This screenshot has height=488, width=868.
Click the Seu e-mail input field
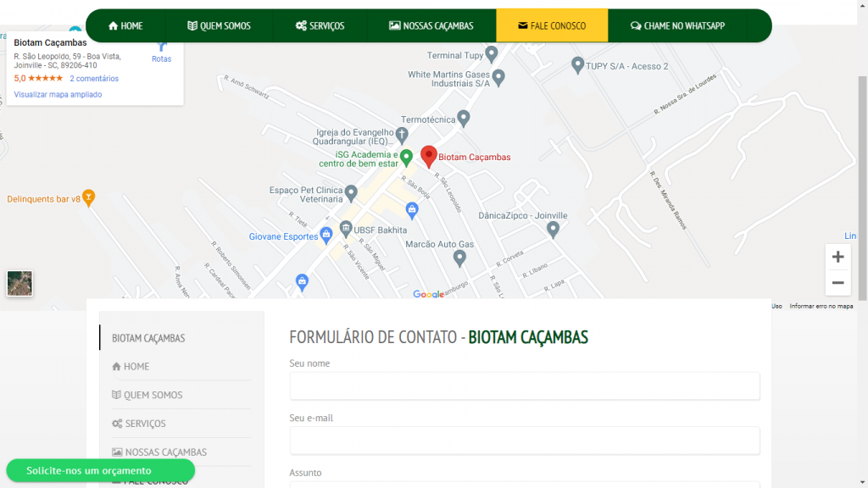pos(524,441)
